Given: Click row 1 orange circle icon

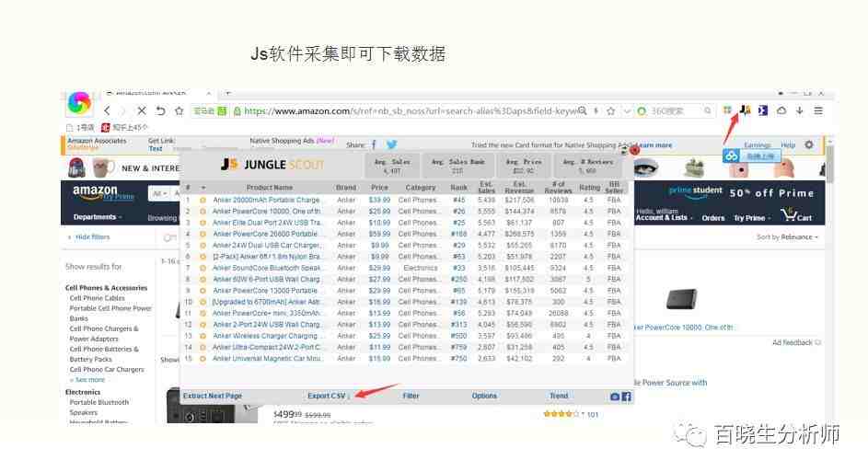Looking at the screenshot, I should coord(203,200).
